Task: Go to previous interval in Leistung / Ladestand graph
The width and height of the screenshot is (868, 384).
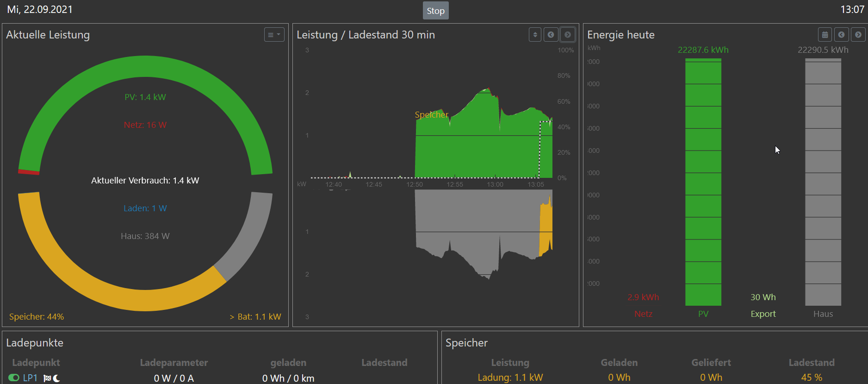Action: (551, 35)
